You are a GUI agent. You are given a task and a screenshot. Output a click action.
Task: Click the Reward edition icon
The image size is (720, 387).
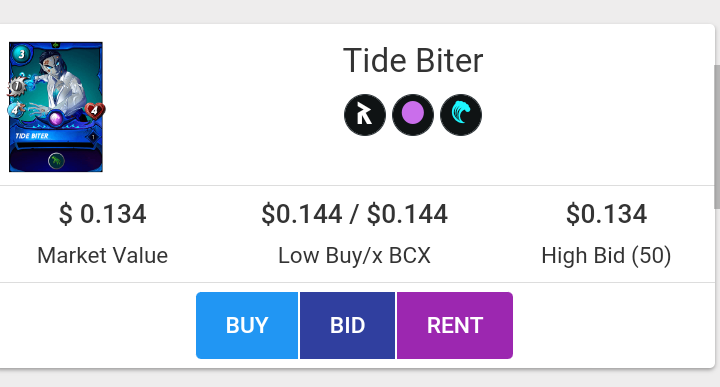pyautogui.click(x=365, y=115)
